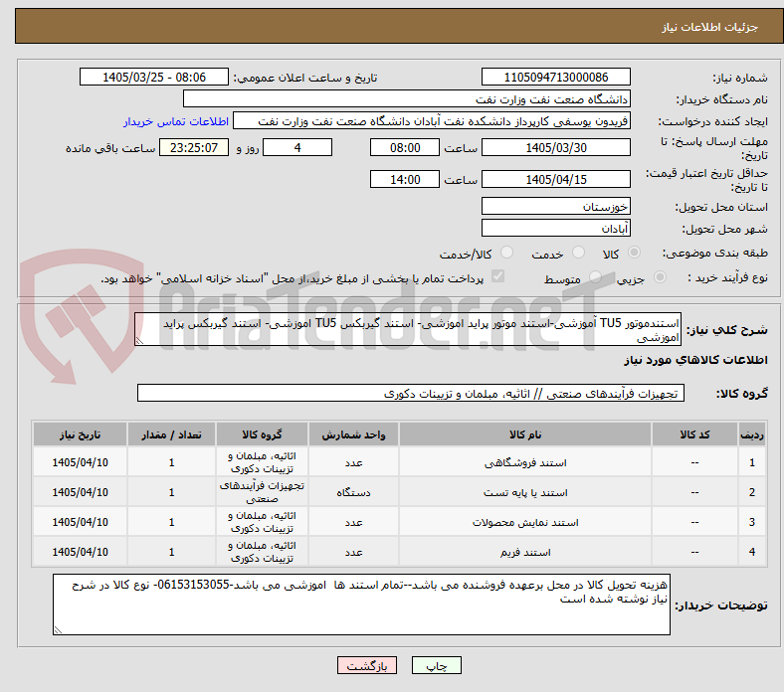The width and height of the screenshot is (784, 692).
Task: Click the واحد شمارش column header
Action: tap(353, 434)
